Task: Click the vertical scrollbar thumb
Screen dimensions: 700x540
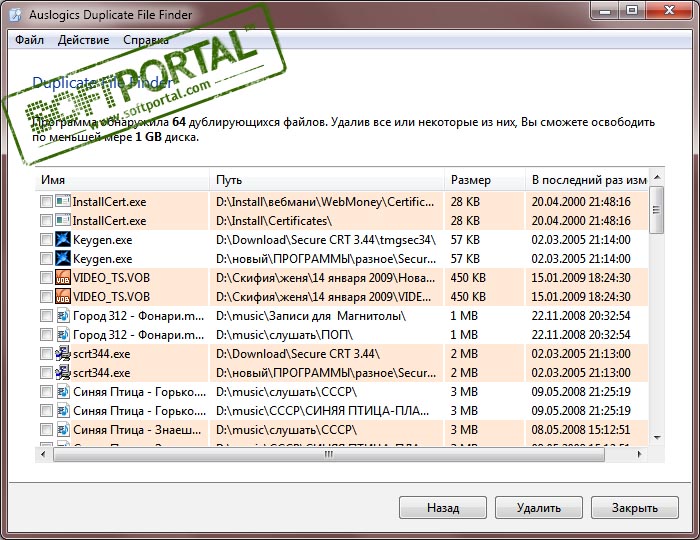Action: (x=657, y=210)
